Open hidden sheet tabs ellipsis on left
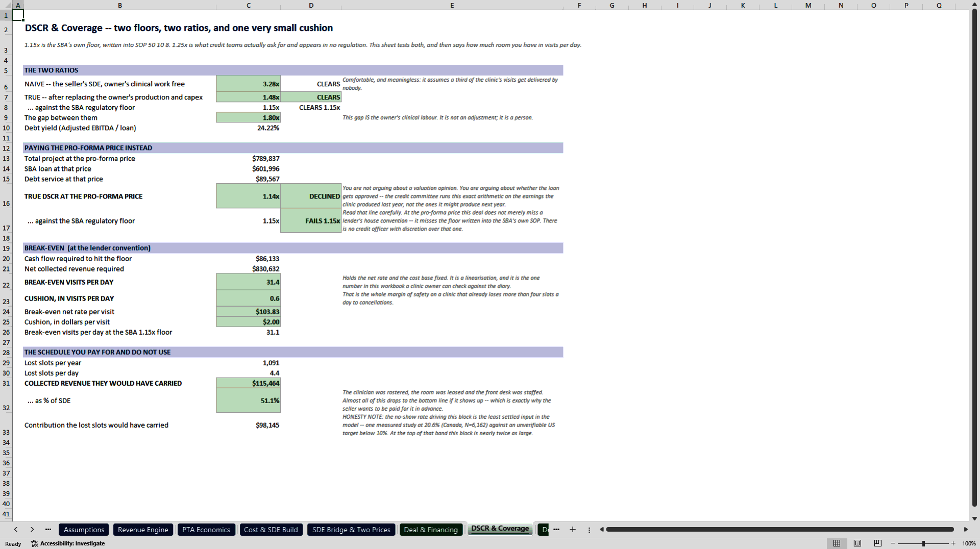Viewport: 980px width, 549px height. 48,530
